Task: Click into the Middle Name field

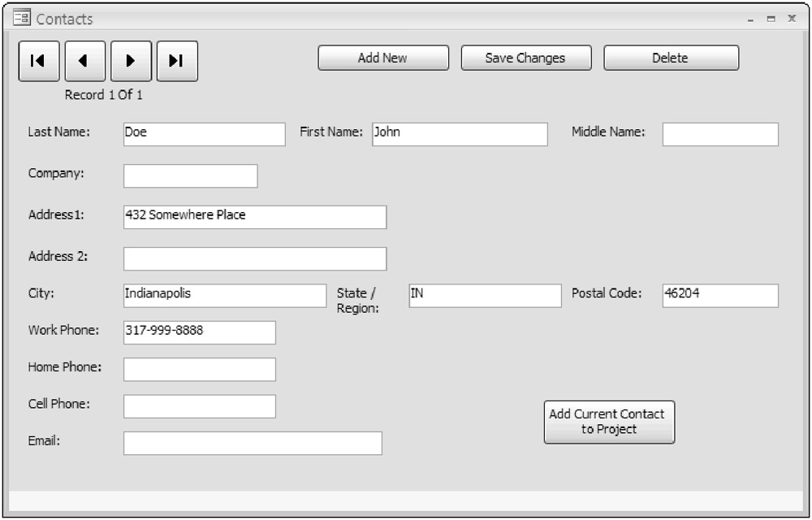Action: 719,134
